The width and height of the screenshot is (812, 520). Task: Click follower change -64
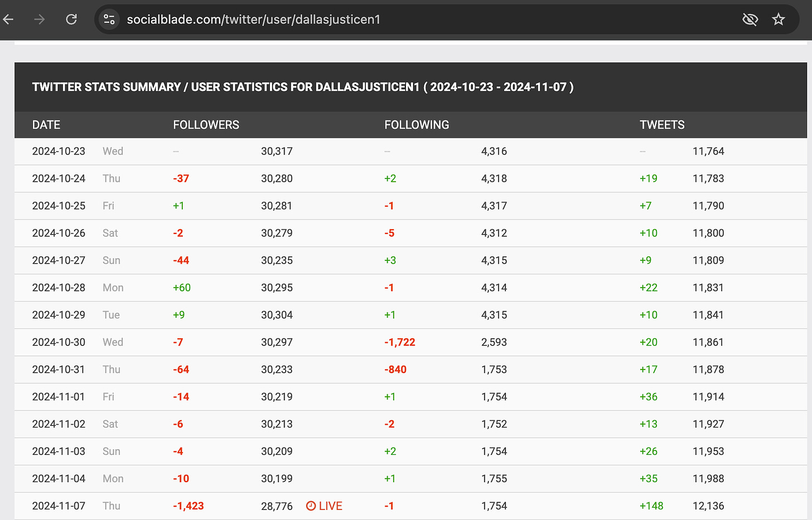181,370
